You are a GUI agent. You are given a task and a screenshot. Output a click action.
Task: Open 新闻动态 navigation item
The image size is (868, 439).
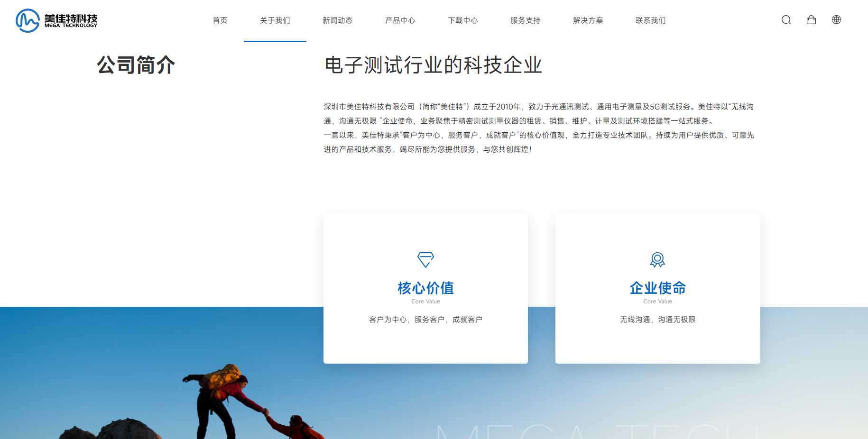tap(337, 20)
